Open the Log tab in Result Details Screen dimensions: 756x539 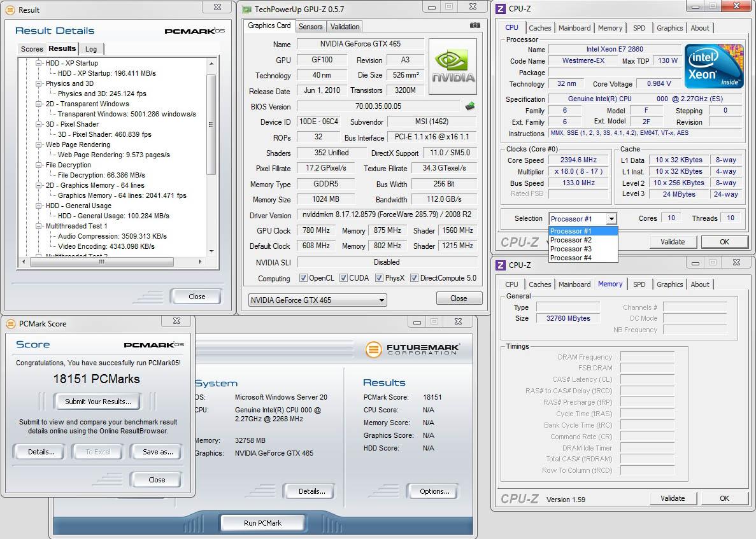point(91,48)
